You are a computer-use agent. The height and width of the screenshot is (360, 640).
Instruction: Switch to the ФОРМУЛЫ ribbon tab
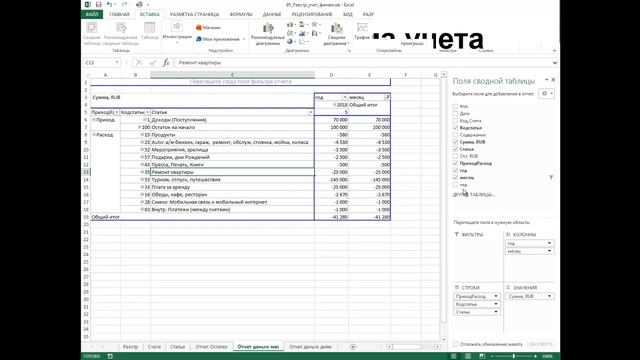point(241,14)
